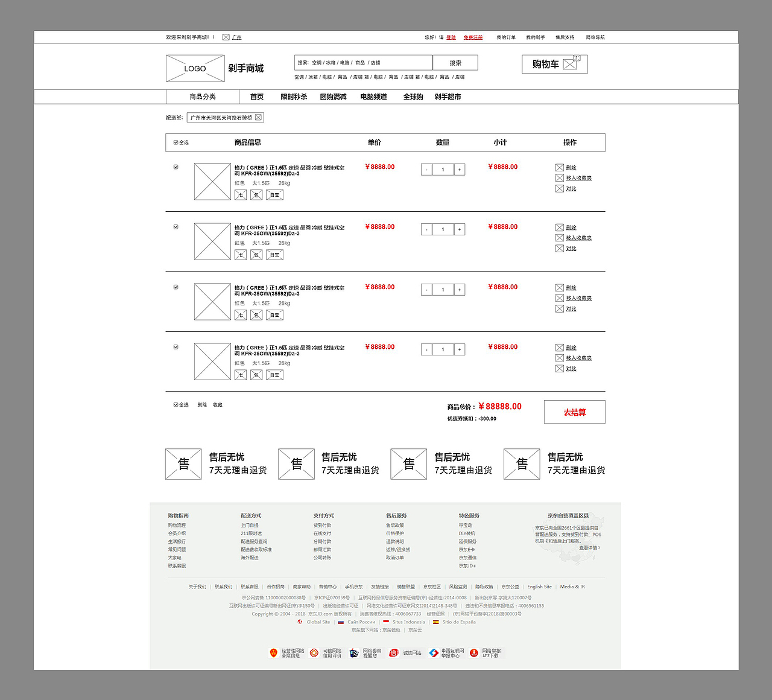Click the third cart item's product image
Image resolution: width=772 pixels, height=700 pixels.
pyautogui.click(x=212, y=302)
